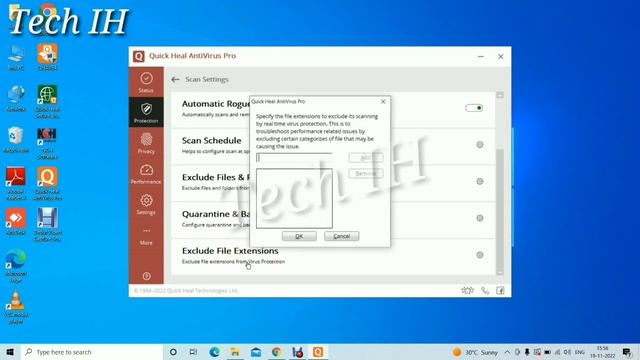
Task: Minimize the Quick Heal AntiVirus Pro window
Action: (481, 57)
